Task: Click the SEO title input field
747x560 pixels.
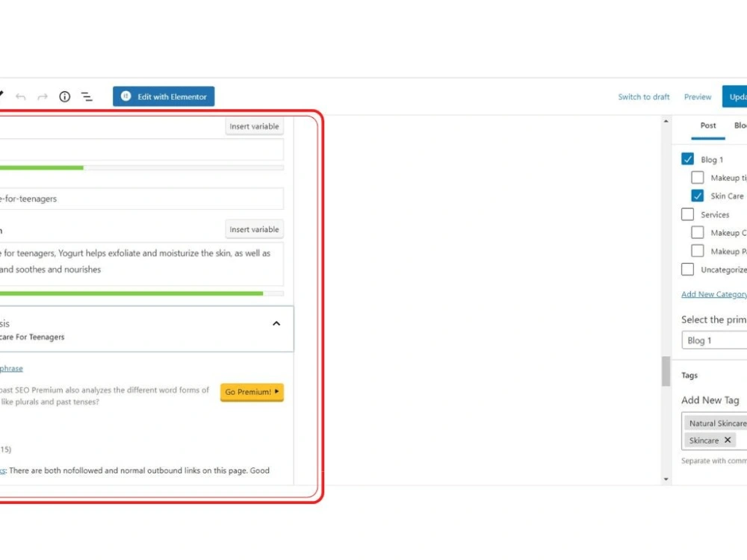Action: coord(141,150)
